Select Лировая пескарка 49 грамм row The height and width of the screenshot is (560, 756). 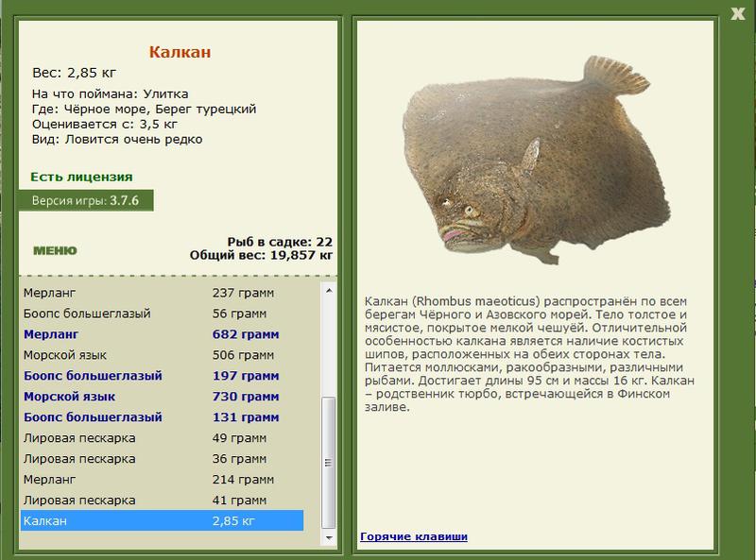[x=161, y=438]
